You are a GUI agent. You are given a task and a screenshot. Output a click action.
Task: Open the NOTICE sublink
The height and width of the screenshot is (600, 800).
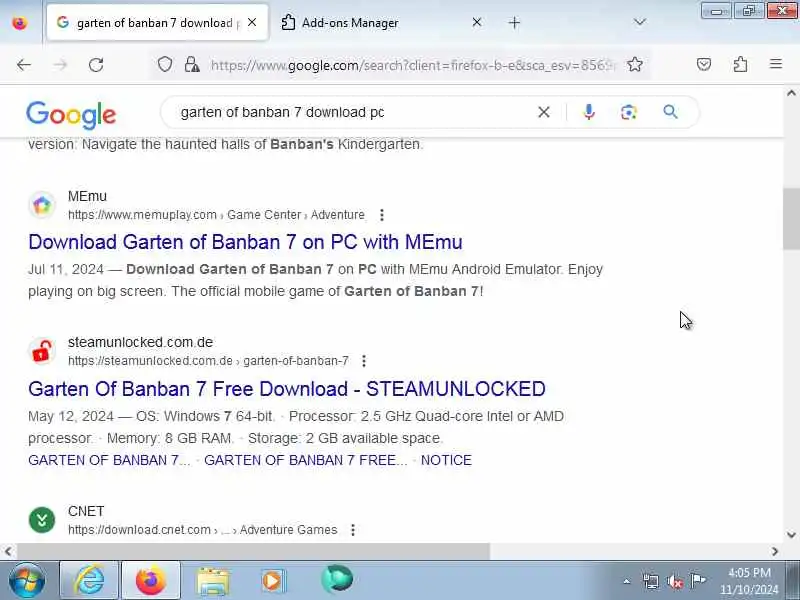pos(446,460)
